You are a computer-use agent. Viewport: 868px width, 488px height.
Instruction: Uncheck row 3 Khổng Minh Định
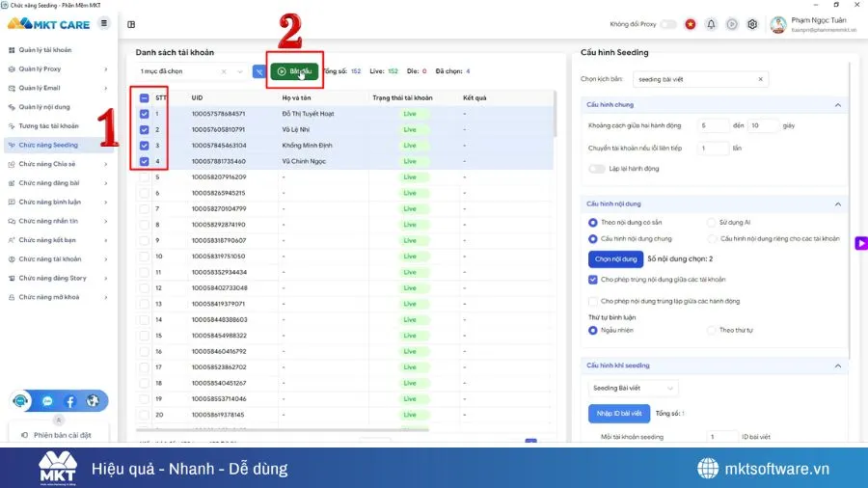point(144,146)
